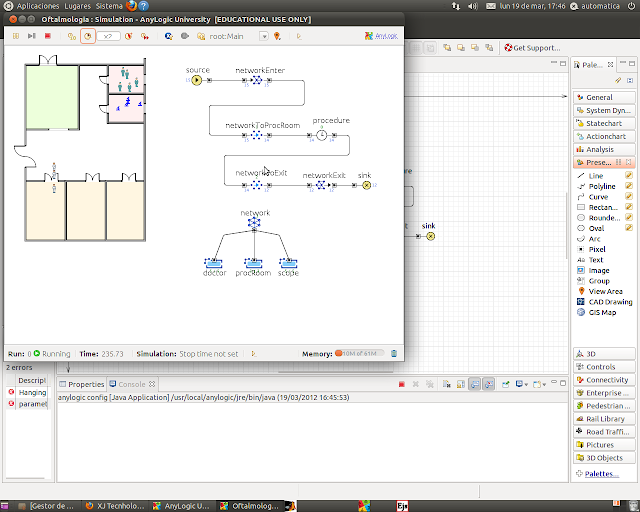Expand the Analysis palette
Image resolution: width=640 pixels, height=512 pixels.
(604, 149)
